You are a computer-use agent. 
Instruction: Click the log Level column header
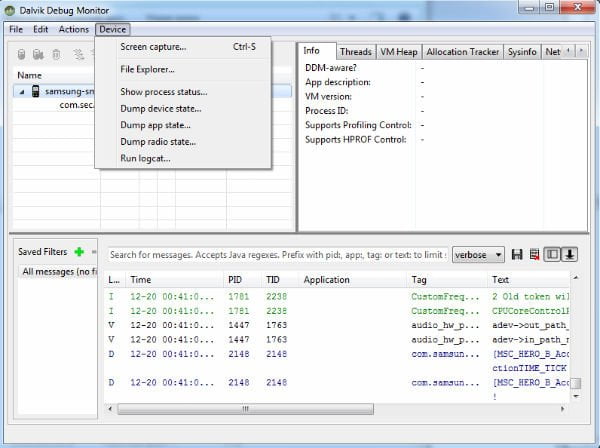(x=115, y=280)
